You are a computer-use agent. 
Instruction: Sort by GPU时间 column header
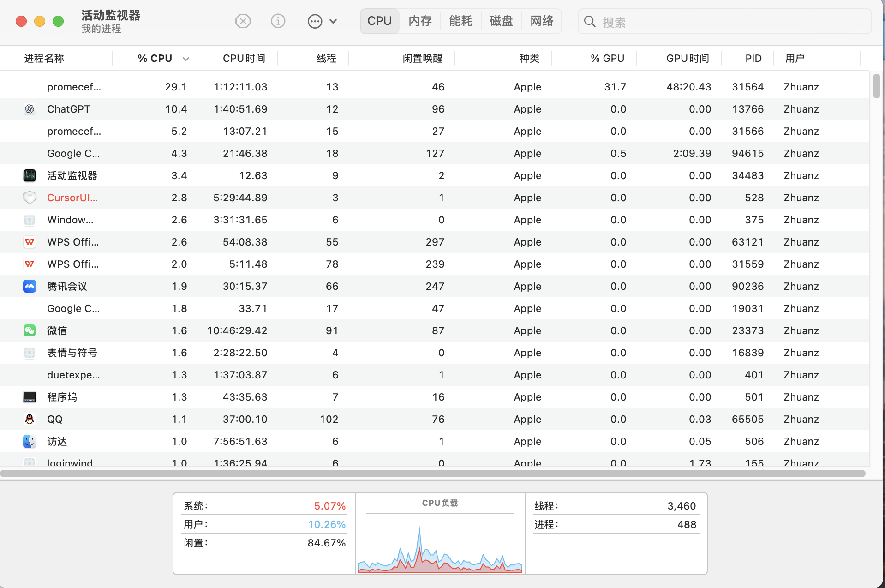click(x=688, y=58)
